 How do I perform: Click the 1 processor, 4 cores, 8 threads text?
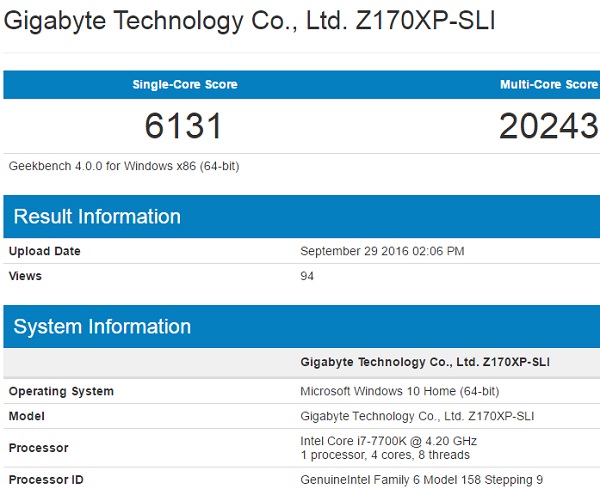[385, 455]
